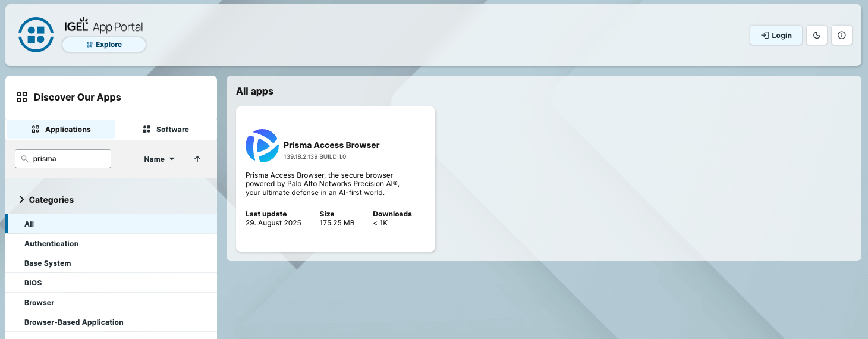Click the Discover Our Apps grid icon
This screenshot has width=868, height=339.
click(x=22, y=97)
